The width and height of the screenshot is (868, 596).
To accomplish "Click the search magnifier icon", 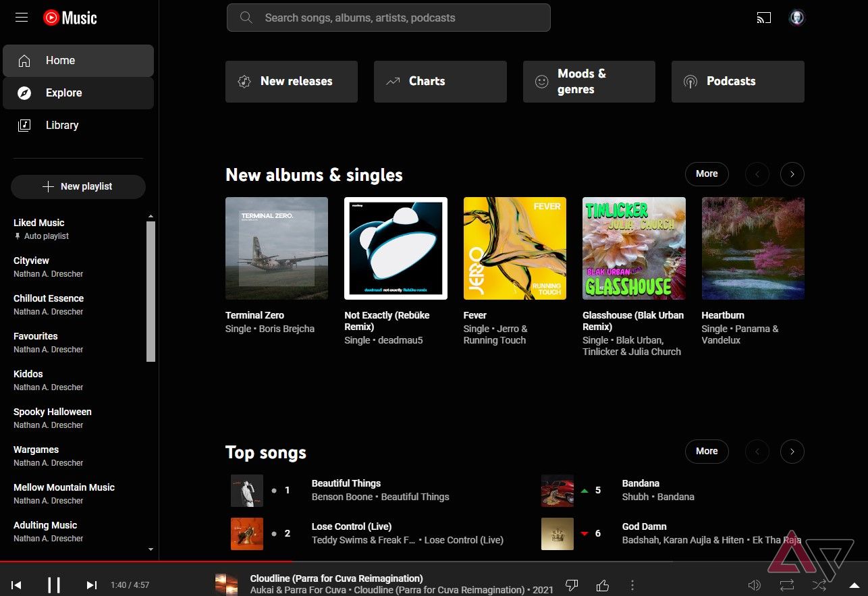I will click(x=246, y=18).
